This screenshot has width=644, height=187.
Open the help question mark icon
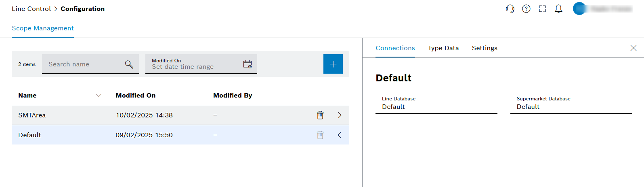[x=526, y=9]
